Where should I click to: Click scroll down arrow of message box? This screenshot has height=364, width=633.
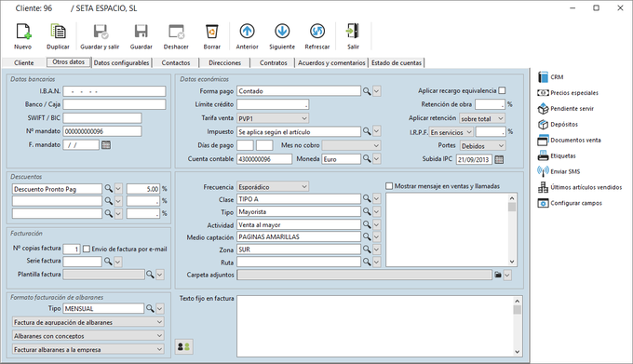512,262
